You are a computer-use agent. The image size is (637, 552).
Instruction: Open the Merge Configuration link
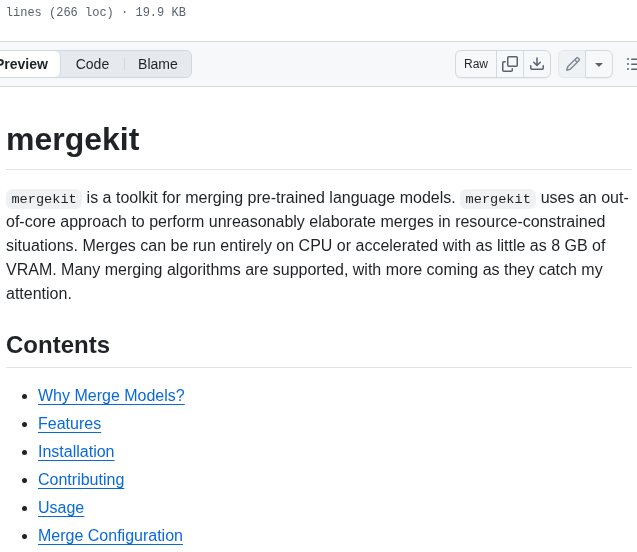tap(110, 535)
